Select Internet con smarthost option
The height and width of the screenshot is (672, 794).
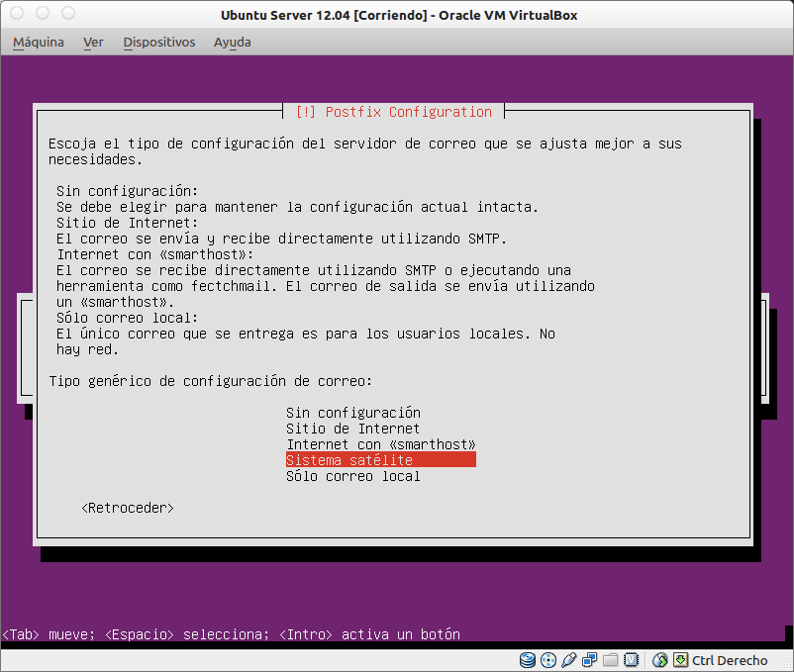pos(381,444)
